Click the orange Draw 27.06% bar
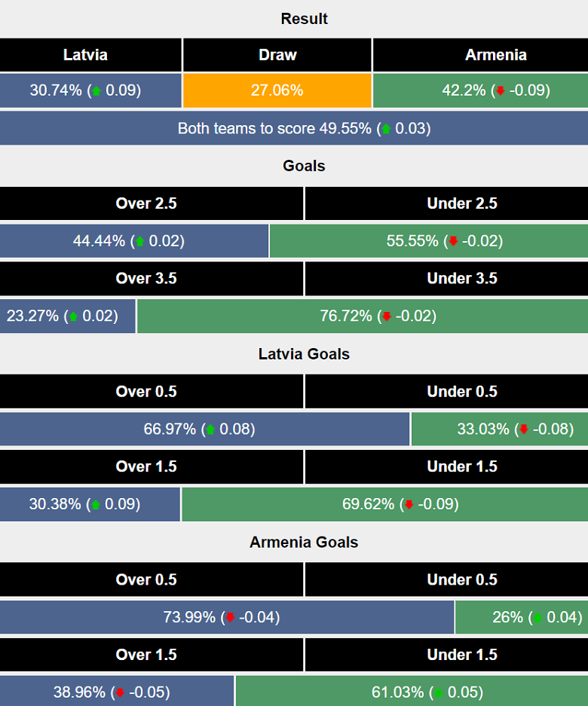This screenshot has height=706, width=588. [x=277, y=91]
